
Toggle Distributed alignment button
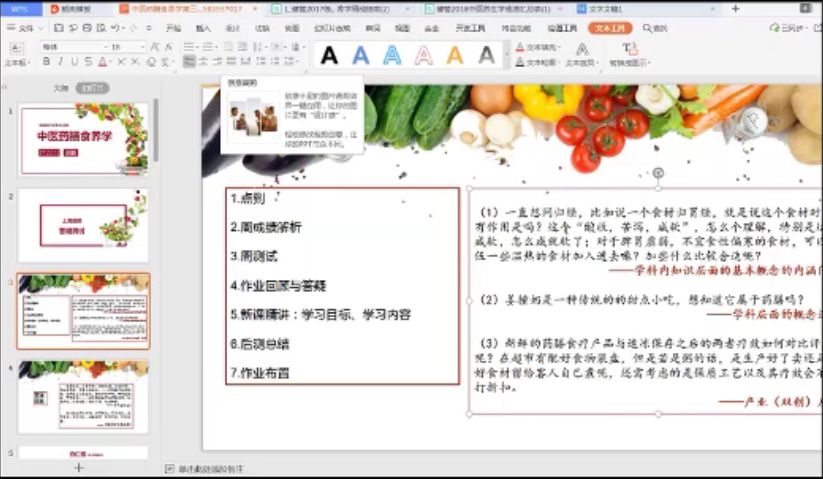tap(246, 61)
